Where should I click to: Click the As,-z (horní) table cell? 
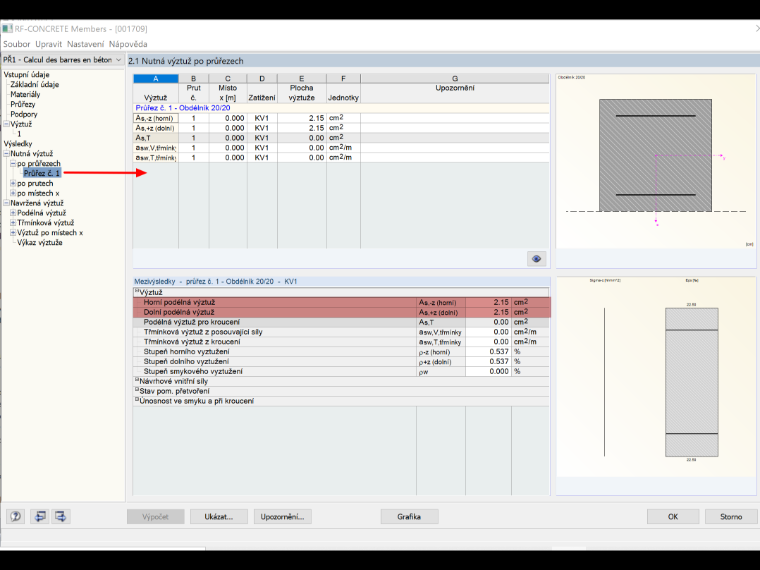click(156, 118)
